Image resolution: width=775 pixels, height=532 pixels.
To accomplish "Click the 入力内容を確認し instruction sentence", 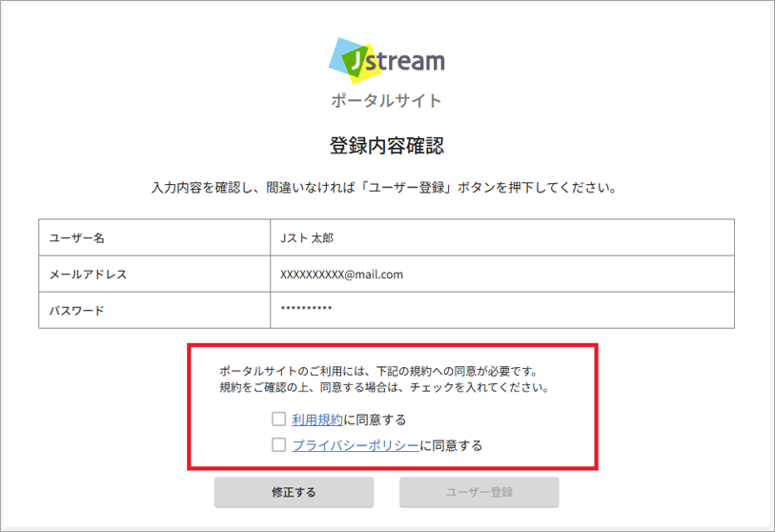I will pos(384,188).
